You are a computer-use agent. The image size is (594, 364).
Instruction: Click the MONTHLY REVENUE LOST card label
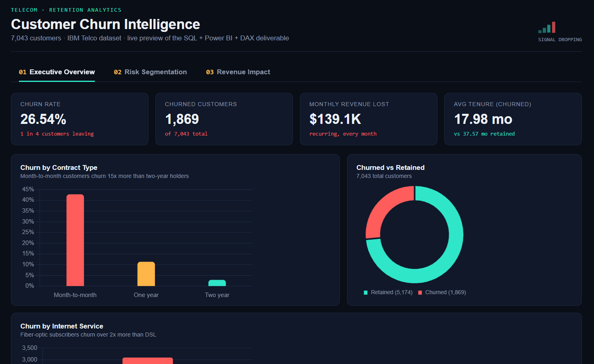point(349,104)
